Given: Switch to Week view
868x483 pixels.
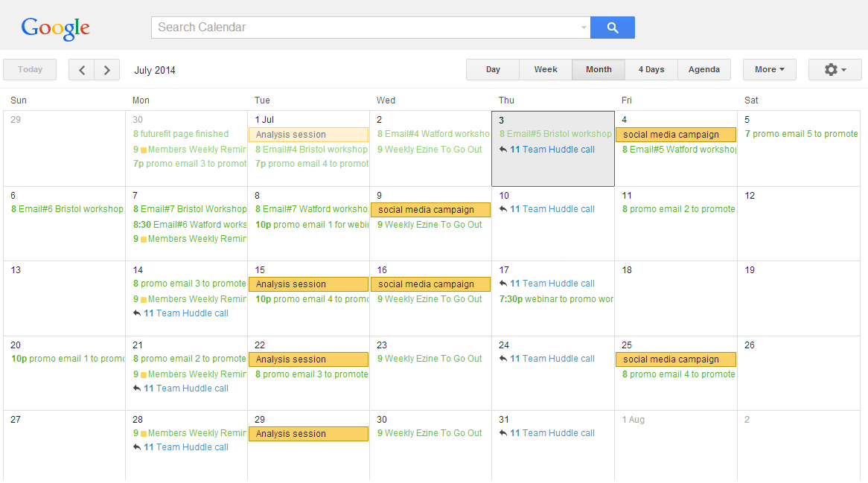Looking at the screenshot, I should pyautogui.click(x=545, y=69).
